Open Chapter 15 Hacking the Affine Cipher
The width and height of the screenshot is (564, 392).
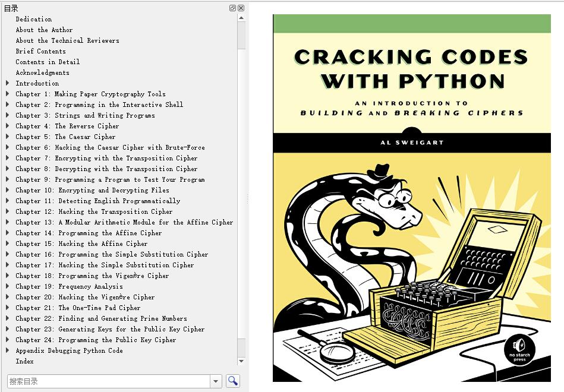click(x=81, y=244)
